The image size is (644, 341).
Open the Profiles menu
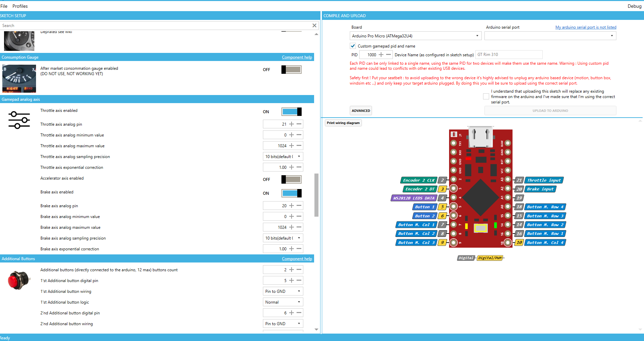point(20,6)
